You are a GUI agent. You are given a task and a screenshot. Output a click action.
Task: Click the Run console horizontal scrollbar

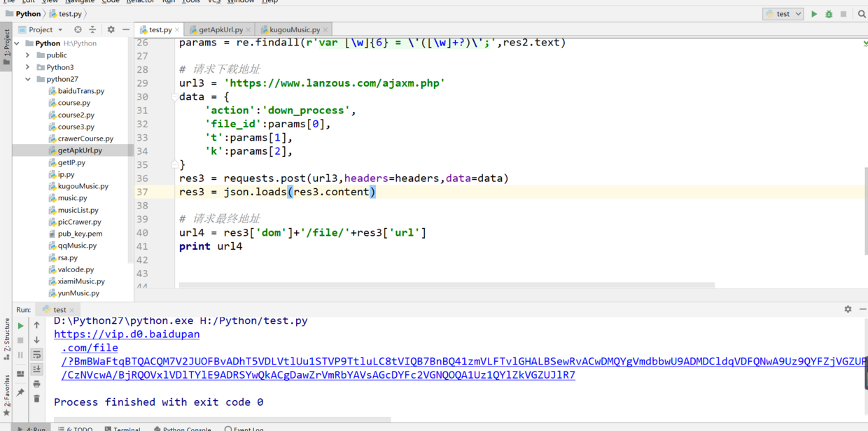(x=222, y=420)
